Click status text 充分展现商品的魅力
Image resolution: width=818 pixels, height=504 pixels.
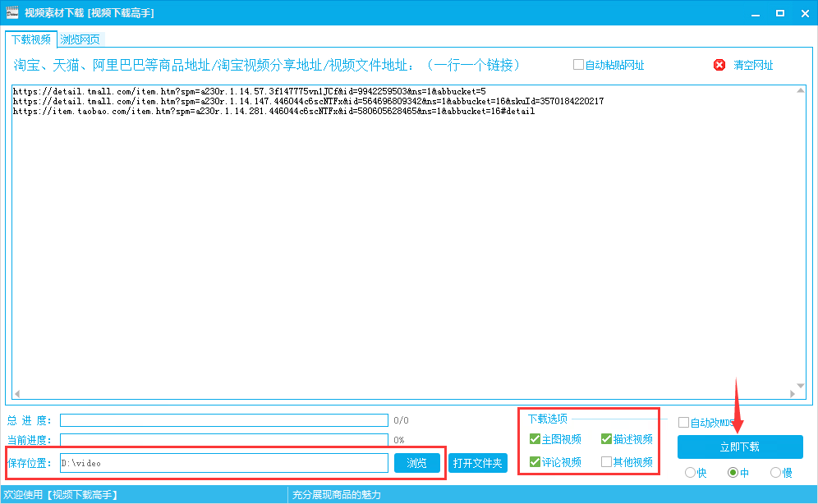click(x=337, y=495)
